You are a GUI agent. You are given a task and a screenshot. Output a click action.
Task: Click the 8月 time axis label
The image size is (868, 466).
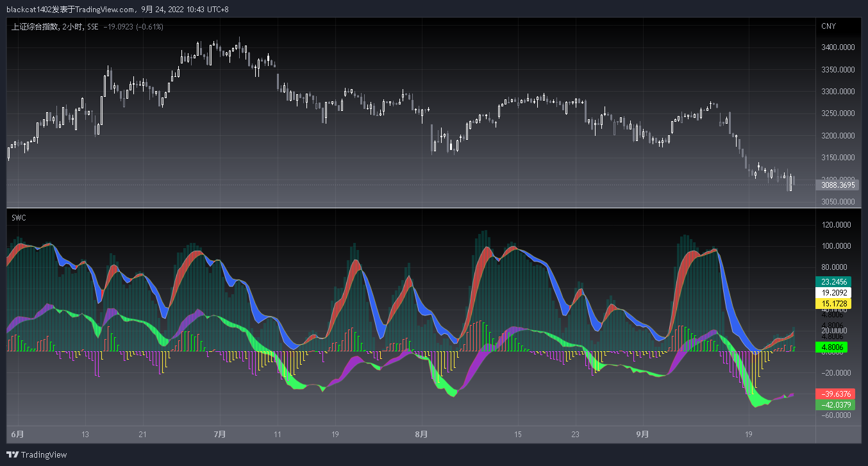(x=421, y=434)
